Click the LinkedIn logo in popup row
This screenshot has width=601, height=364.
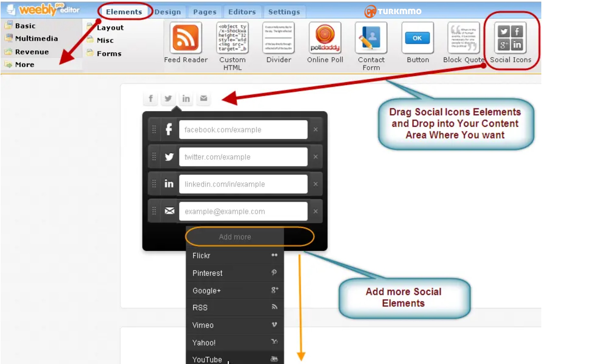click(169, 184)
